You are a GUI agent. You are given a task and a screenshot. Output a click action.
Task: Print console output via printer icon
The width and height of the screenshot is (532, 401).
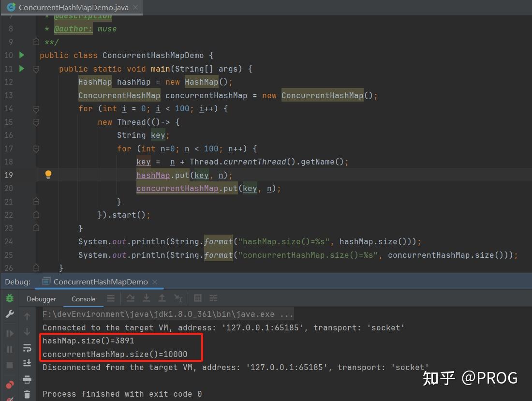[27, 378]
